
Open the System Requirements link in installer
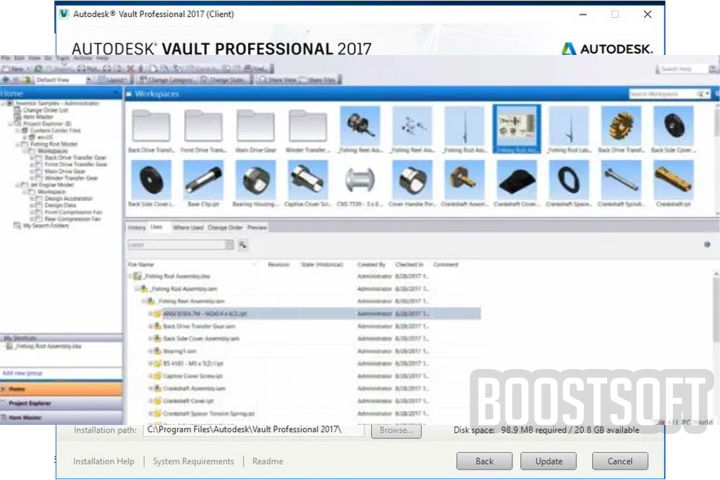click(x=193, y=461)
